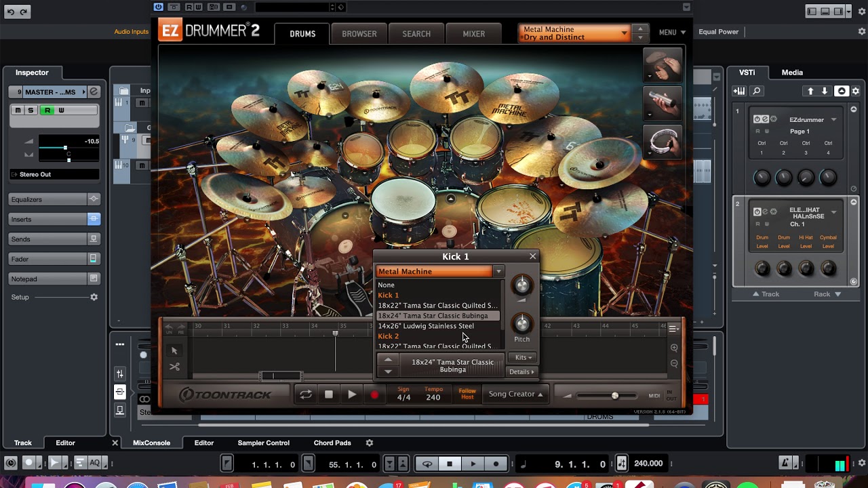Image resolution: width=868 pixels, height=488 pixels.
Task: Open EZdrummer song track options menu
Action: point(673,329)
